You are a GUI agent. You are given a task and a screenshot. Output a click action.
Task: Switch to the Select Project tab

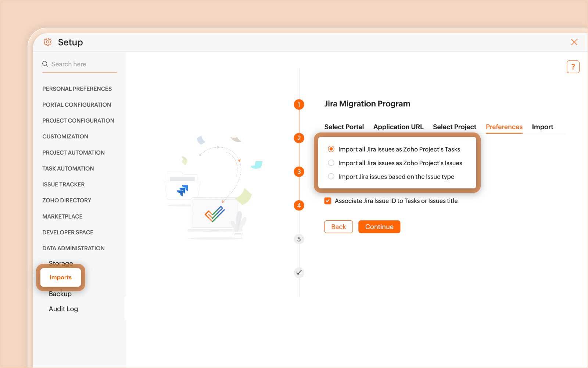pyautogui.click(x=455, y=127)
